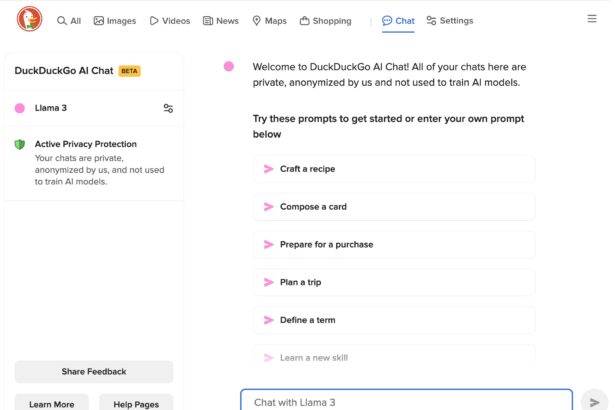Switch to the Images tab
The height and width of the screenshot is (410, 615).
click(x=115, y=21)
